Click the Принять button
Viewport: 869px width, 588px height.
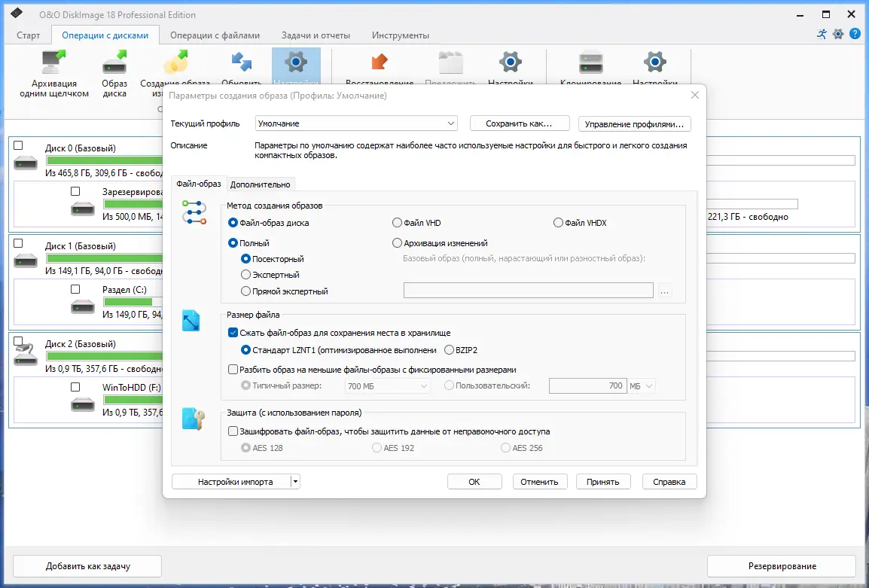pos(603,482)
